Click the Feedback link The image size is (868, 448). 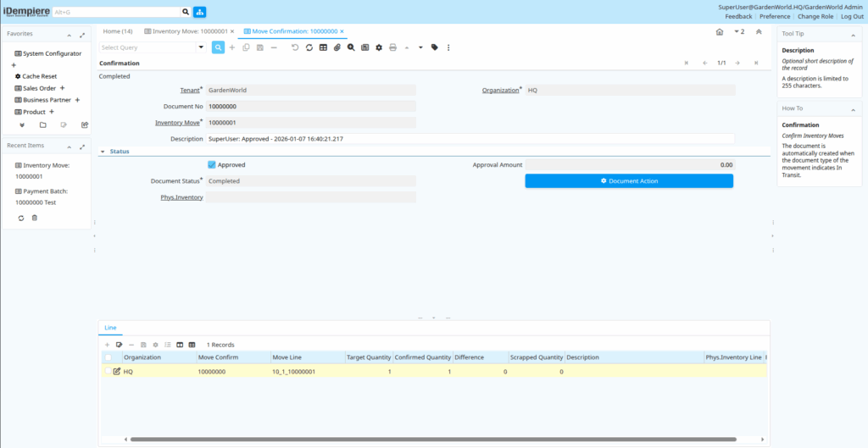(738, 17)
